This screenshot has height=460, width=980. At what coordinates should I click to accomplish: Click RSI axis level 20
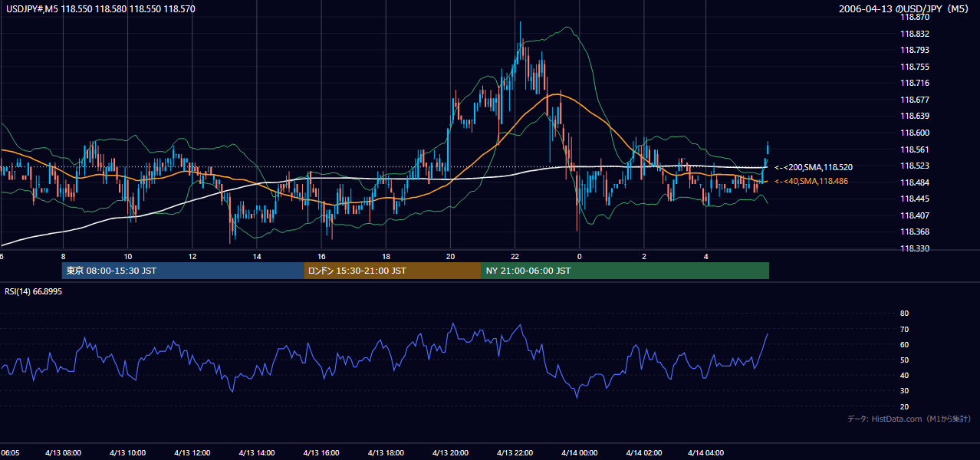click(x=904, y=406)
